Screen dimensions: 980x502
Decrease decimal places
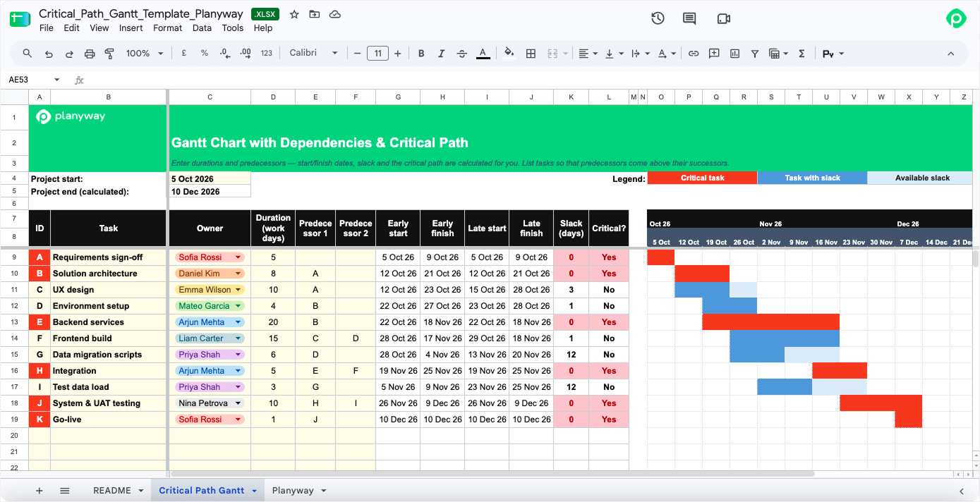click(x=225, y=54)
